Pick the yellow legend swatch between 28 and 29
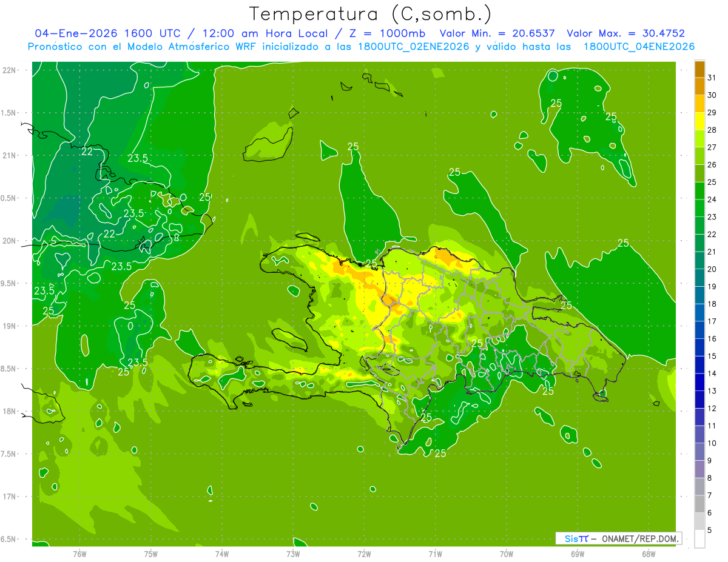 point(699,121)
